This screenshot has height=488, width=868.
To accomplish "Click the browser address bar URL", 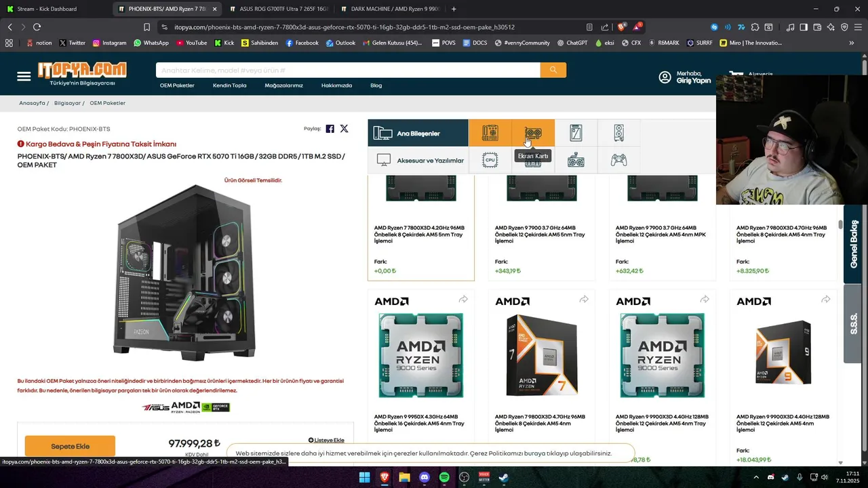I will (344, 27).
